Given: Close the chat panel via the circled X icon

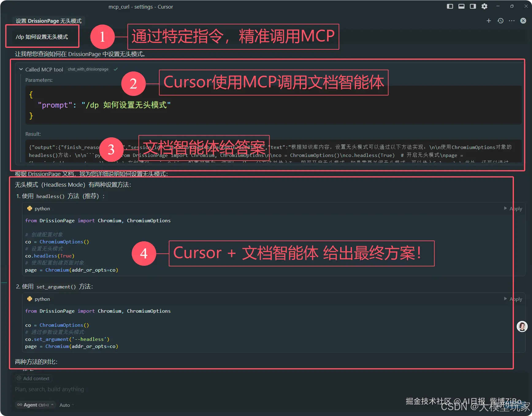Looking at the screenshot, I should tap(523, 21).
